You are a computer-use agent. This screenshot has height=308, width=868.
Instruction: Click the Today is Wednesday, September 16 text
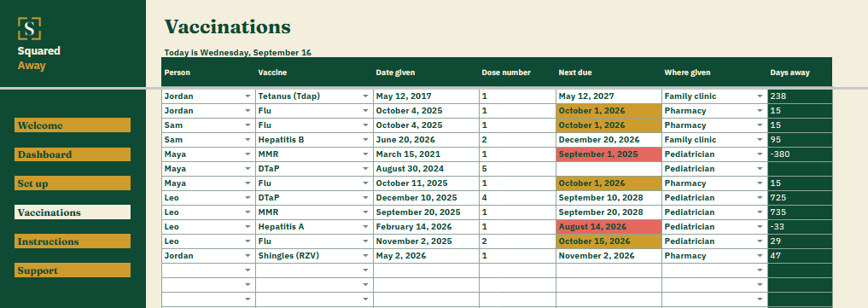(x=237, y=53)
